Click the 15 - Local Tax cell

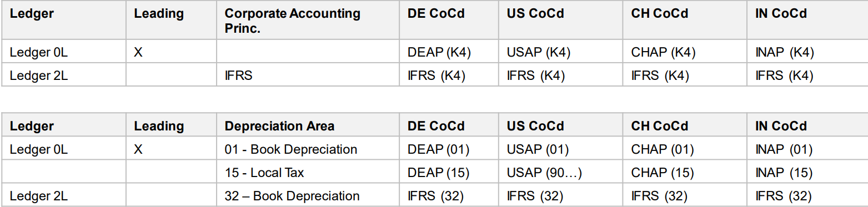click(264, 173)
